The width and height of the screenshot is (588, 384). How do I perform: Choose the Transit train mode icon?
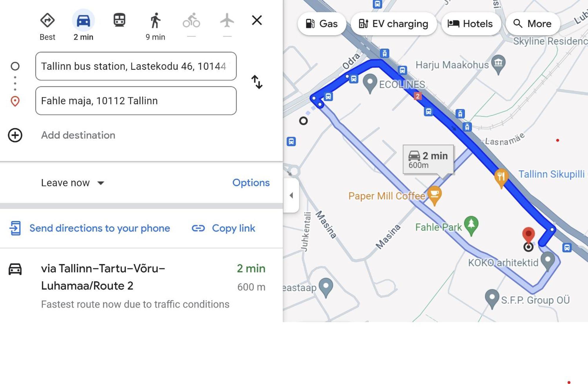pyautogui.click(x=119, y=21)
